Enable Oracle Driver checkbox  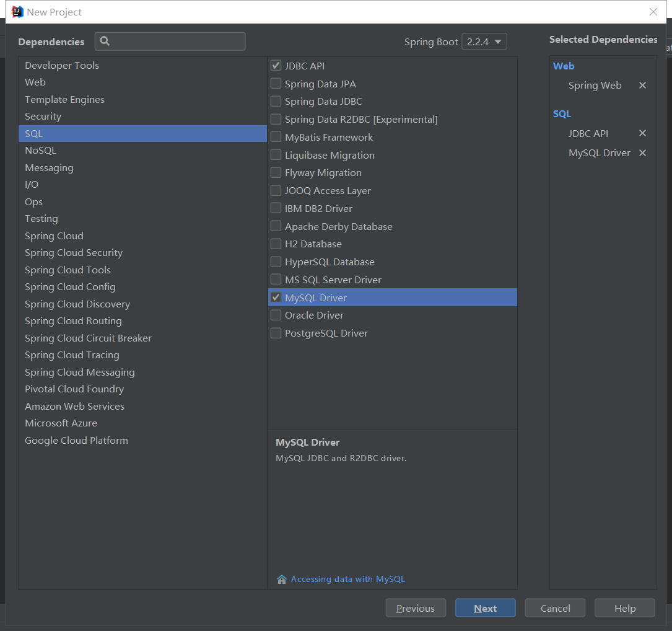[276, 315]
